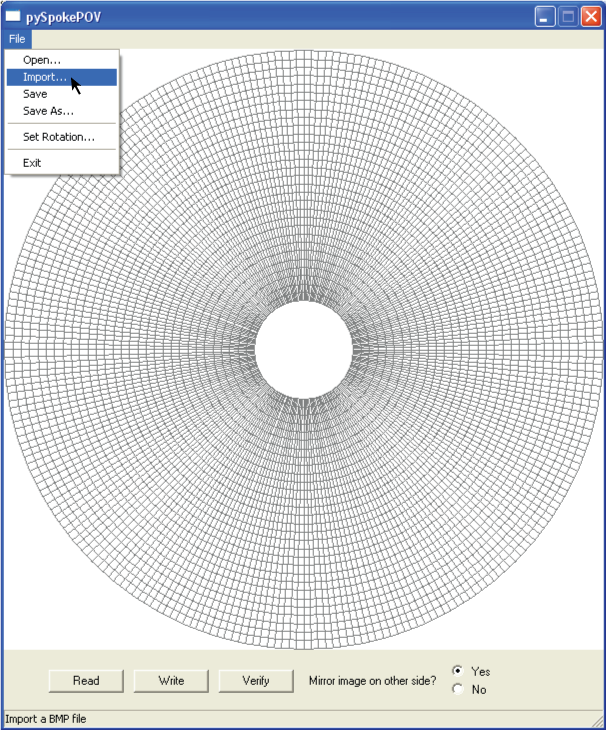This screenshot has height=730, width=606.
Task: Choose the Save menu item
Action: click(61, 94)
